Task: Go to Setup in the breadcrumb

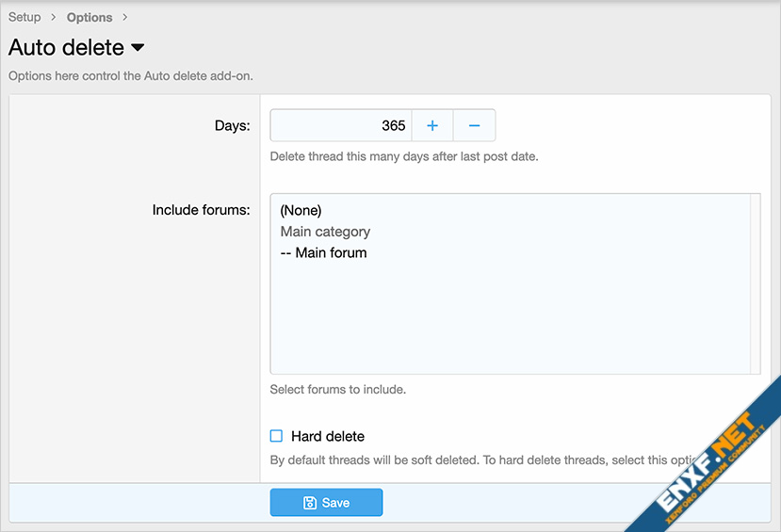Action: [x=24, y=17]
